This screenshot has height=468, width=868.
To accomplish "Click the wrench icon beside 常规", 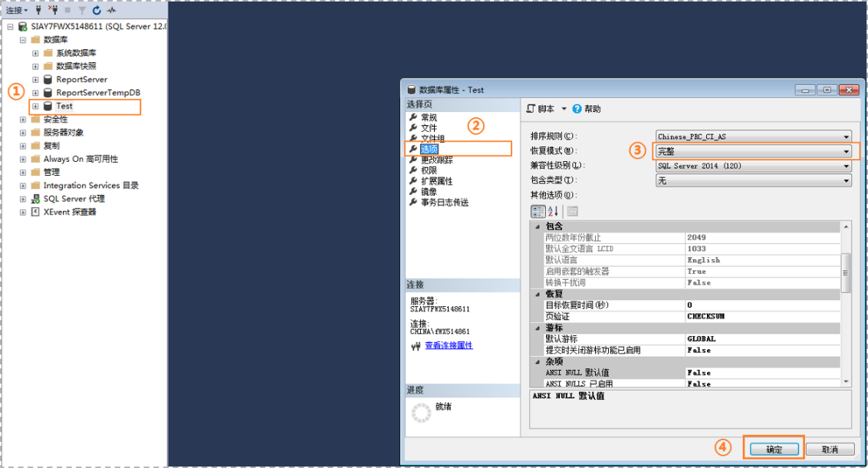I will pyautogui.click(x=413, y=117).
